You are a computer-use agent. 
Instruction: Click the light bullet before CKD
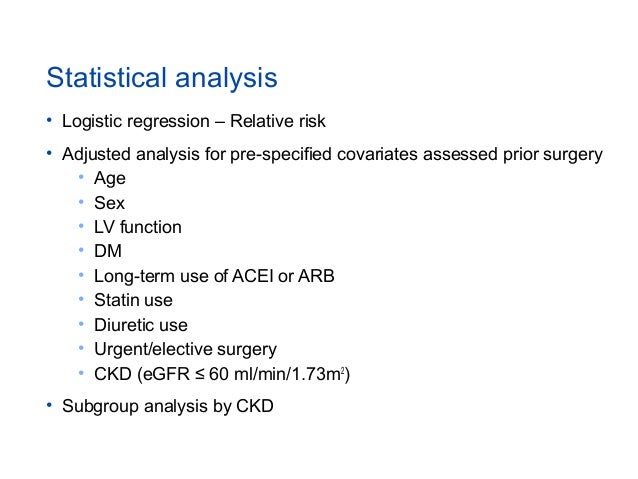click(81, 372)
